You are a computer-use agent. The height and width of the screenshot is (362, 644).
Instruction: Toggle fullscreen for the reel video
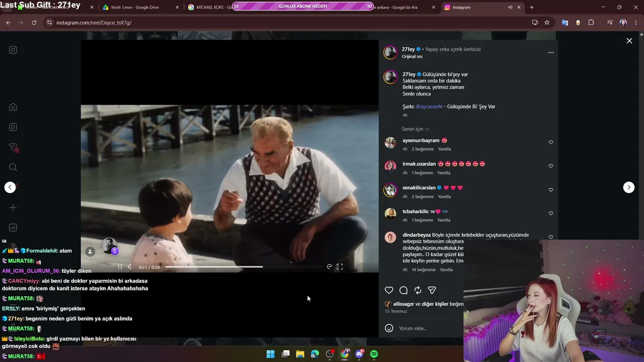pyautogui.click(x=340, y=267)
